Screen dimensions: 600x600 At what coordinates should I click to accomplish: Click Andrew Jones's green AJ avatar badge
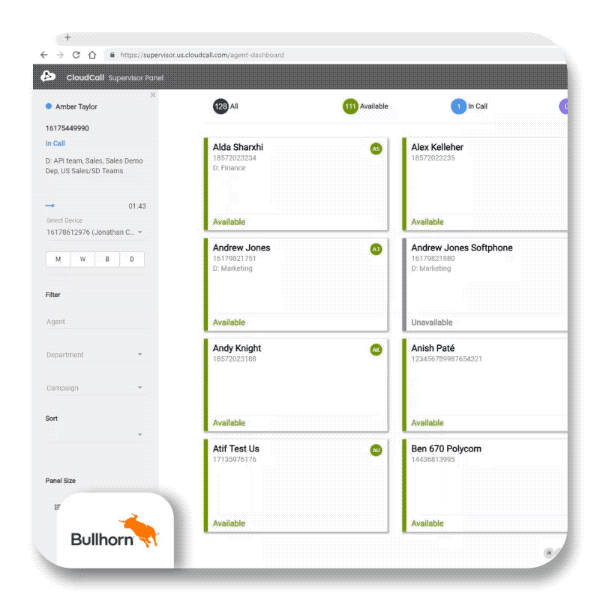(x=376, y=249)
